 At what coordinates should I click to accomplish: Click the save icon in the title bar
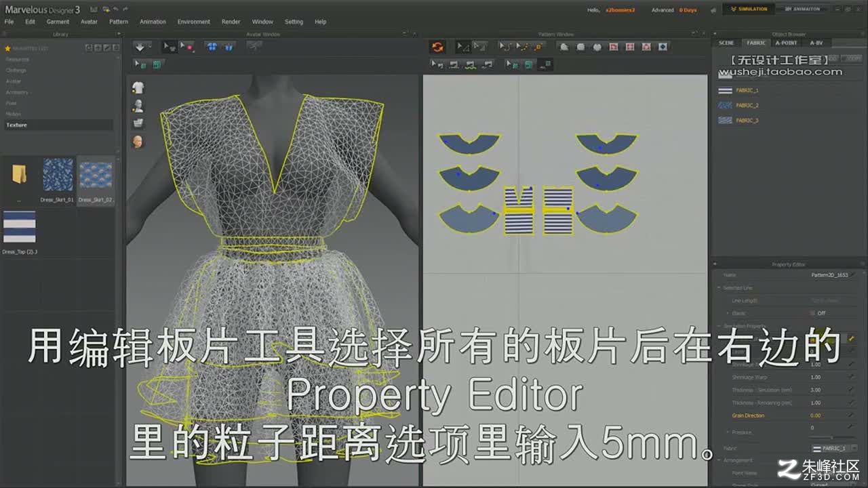click(x=93, y=9)
